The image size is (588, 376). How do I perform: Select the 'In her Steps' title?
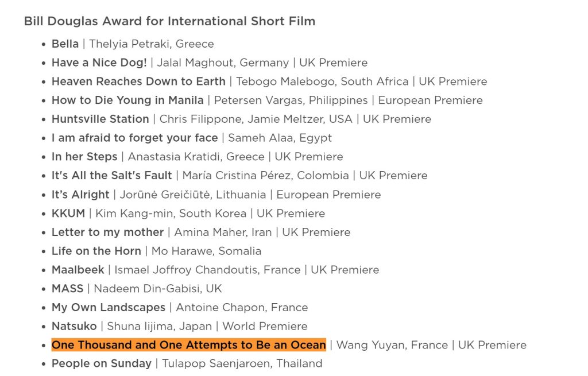84,157
